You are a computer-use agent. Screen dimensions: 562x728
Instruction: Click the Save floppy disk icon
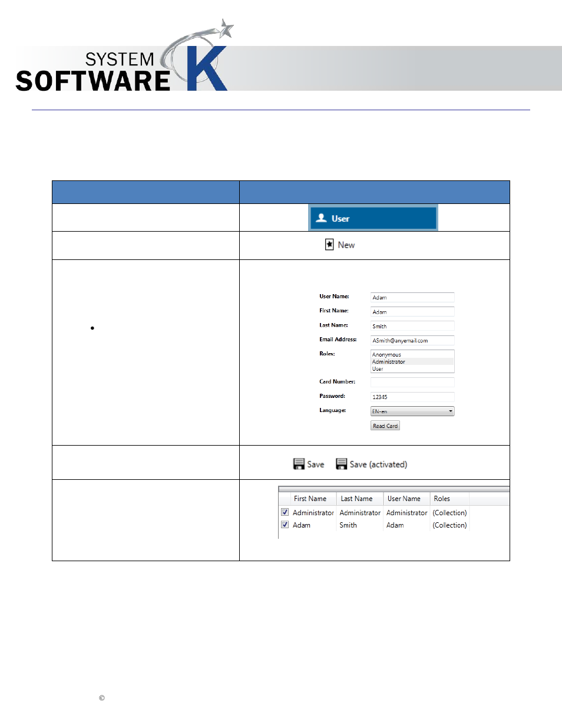click(x=299, y=464)
